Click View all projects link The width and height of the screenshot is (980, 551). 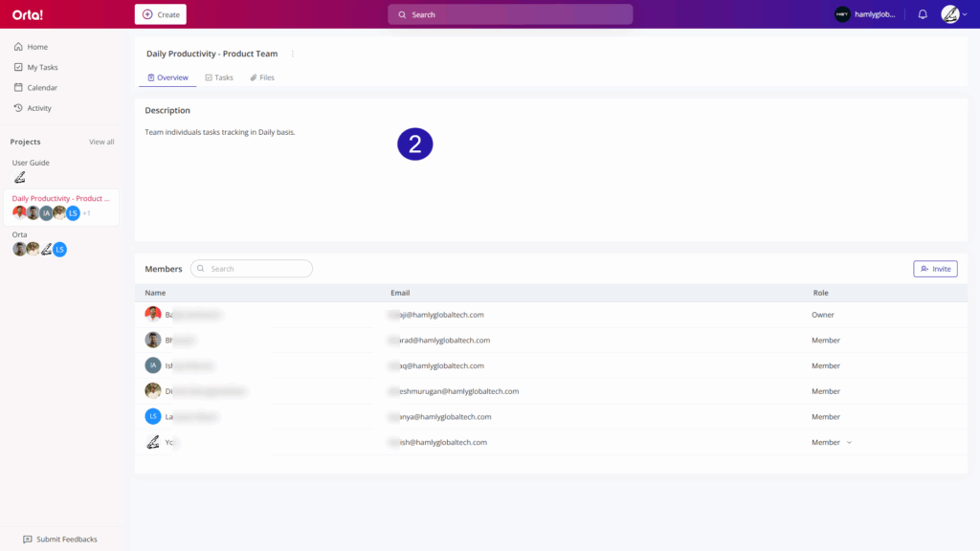(101, 142)
